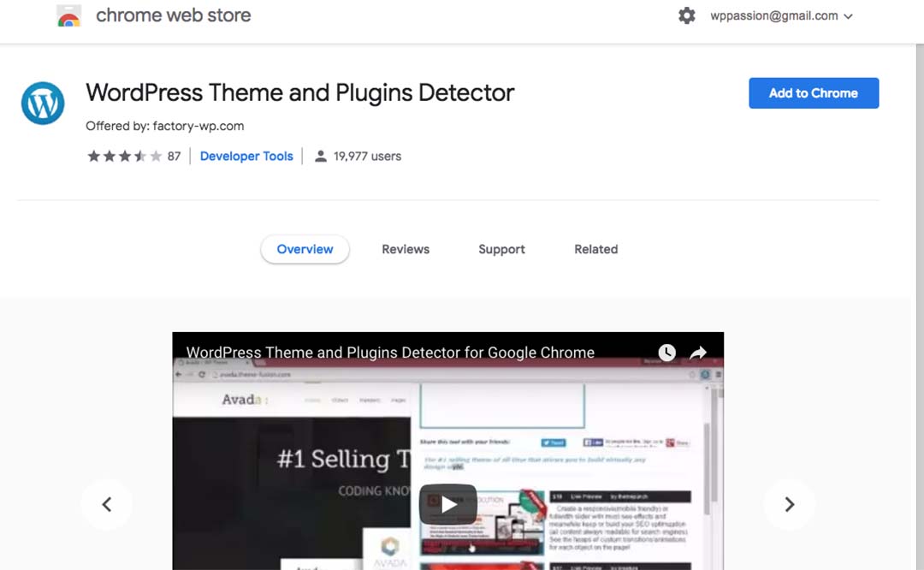Click the video title text overlay

(390, 353)
